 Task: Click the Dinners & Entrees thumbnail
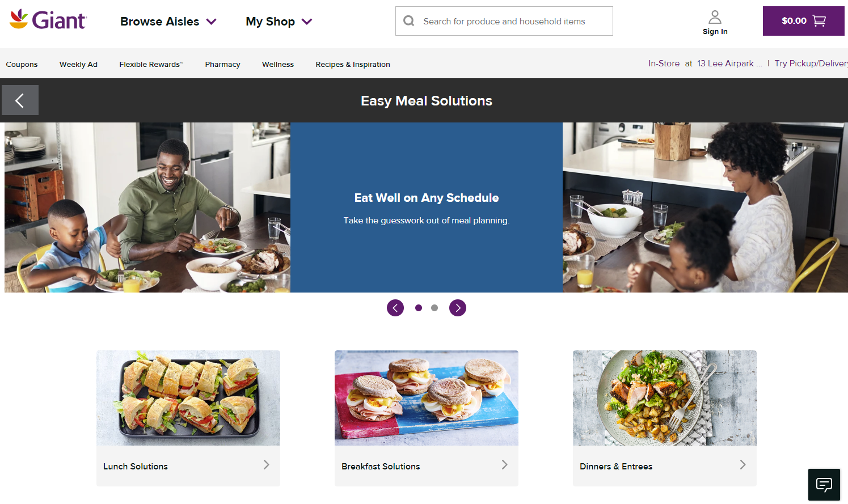665,398
